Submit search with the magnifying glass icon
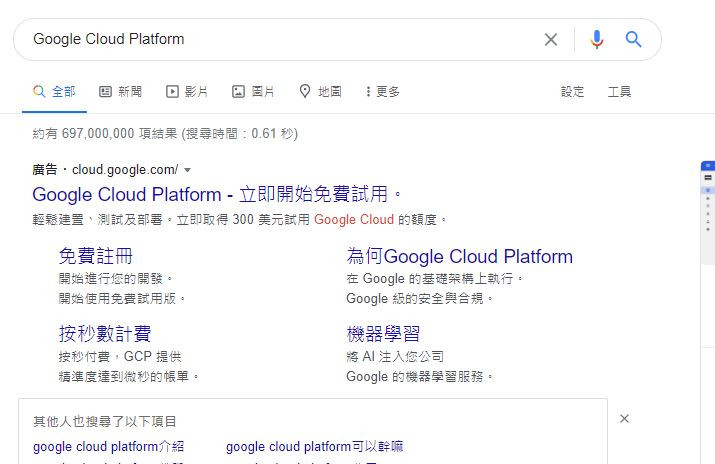 633,39
